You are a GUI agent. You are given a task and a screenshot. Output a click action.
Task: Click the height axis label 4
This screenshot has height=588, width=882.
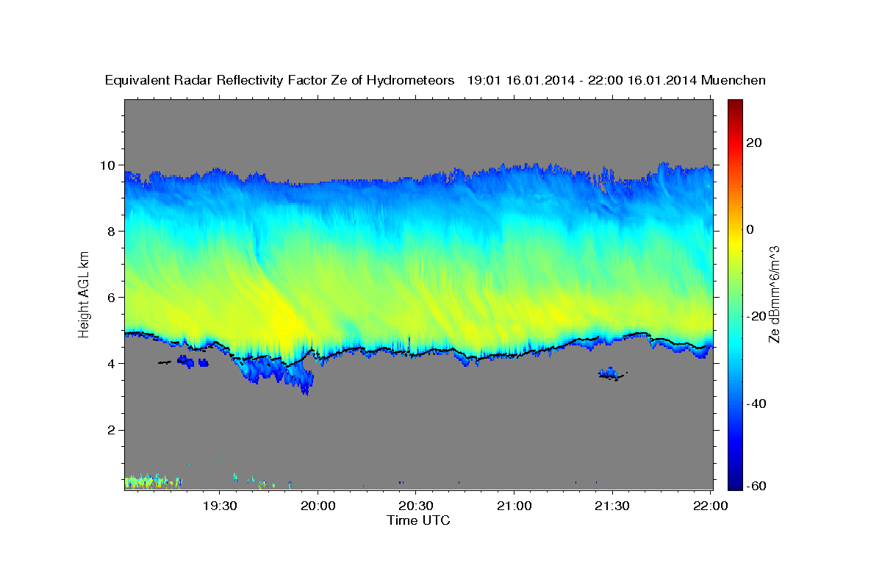click(112, 363)
